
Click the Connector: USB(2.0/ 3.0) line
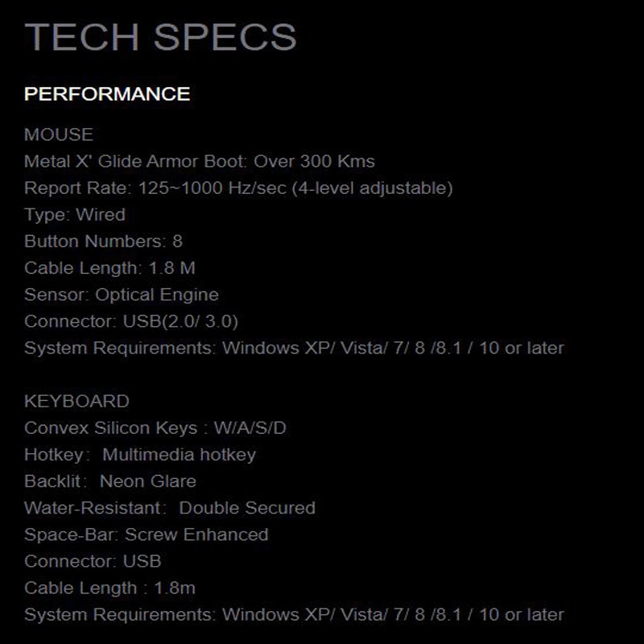point(131,321)
